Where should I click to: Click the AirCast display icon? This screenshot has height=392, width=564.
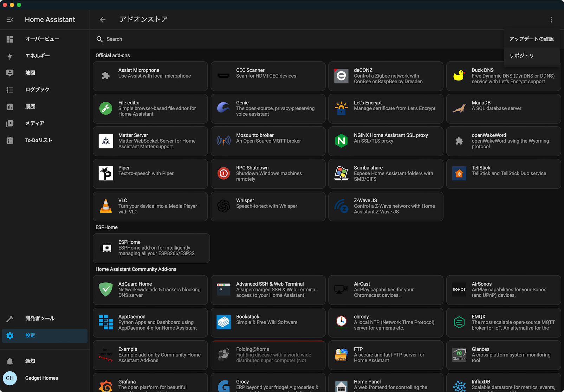pos(341,290)
